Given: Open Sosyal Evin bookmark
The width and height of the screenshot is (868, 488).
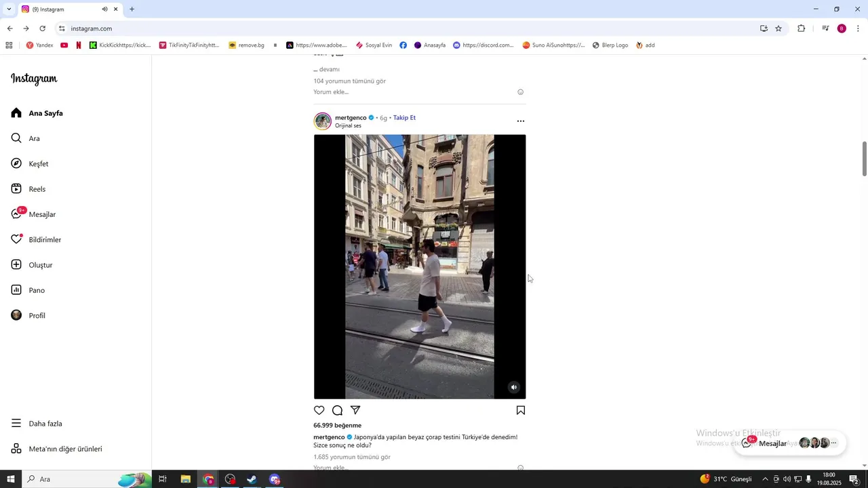Looking at the screenshot, I should (374, 45).
